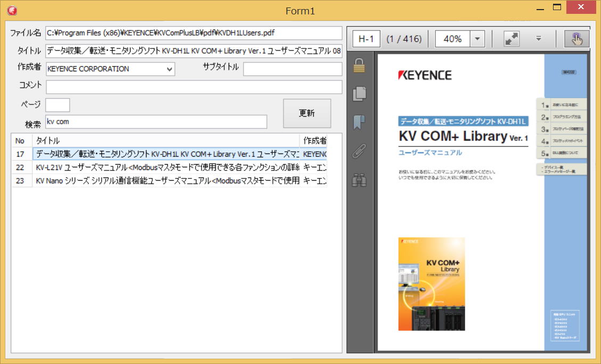This screenshot has width=601, height=364.
Task: Click the ページ page number field
Action: (x=58, y=104)
